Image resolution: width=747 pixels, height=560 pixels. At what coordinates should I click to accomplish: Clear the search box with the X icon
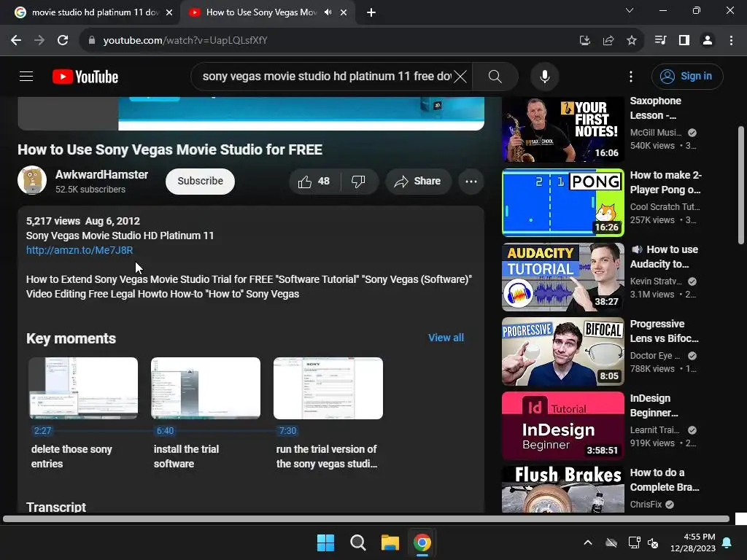(x=460, y=76)
